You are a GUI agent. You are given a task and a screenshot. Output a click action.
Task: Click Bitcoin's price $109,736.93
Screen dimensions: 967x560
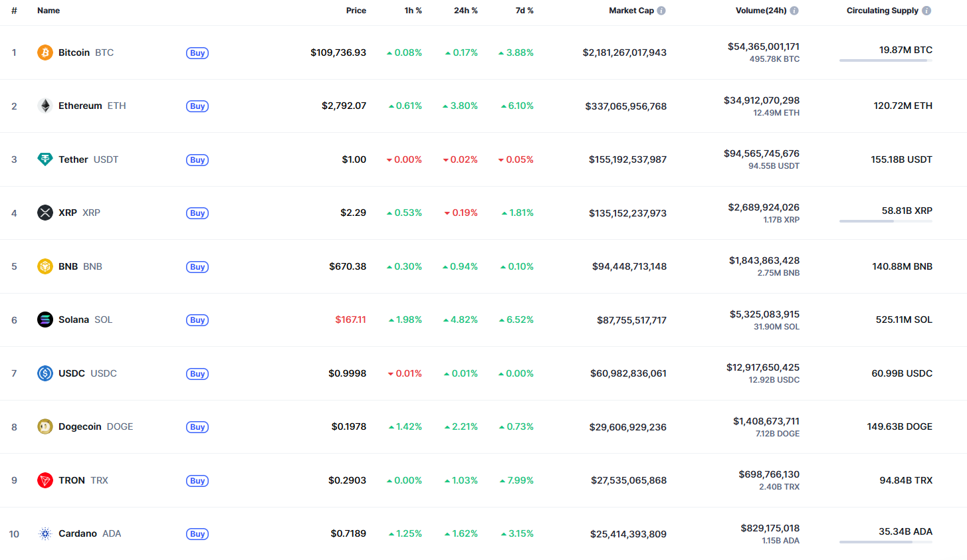[x=338, y=52]
